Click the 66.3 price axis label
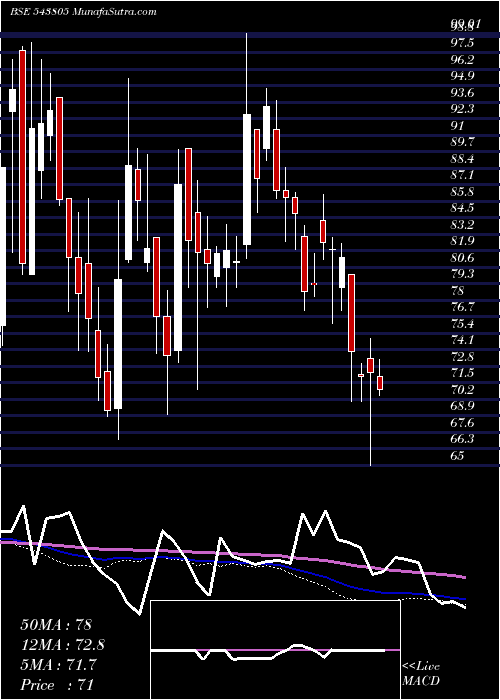Viewport: 500px width, 700px height. pos(462,439)
